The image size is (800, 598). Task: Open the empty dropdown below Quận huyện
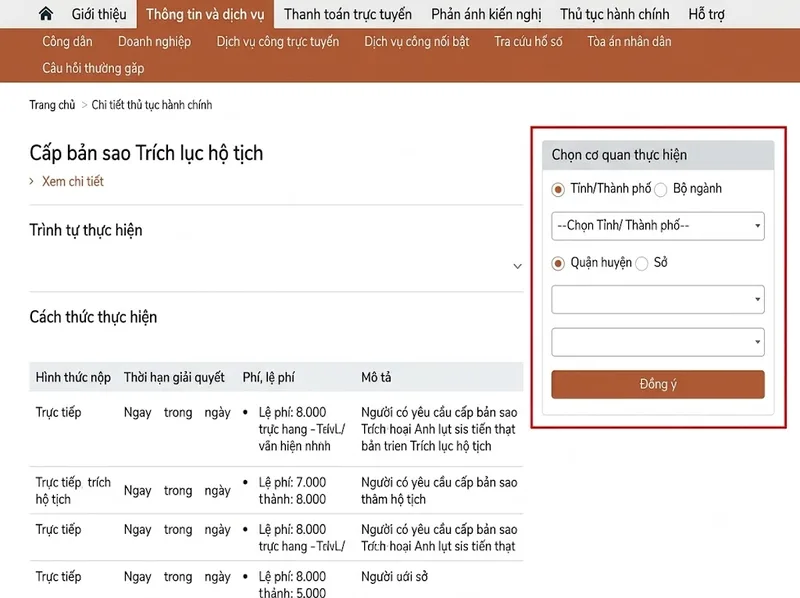pos(658,299)
